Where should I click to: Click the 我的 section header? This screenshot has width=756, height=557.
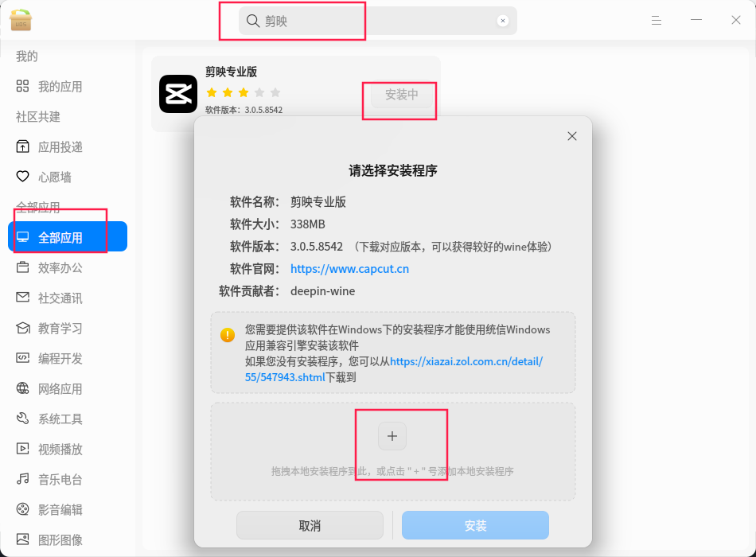[x=26, y=56]
